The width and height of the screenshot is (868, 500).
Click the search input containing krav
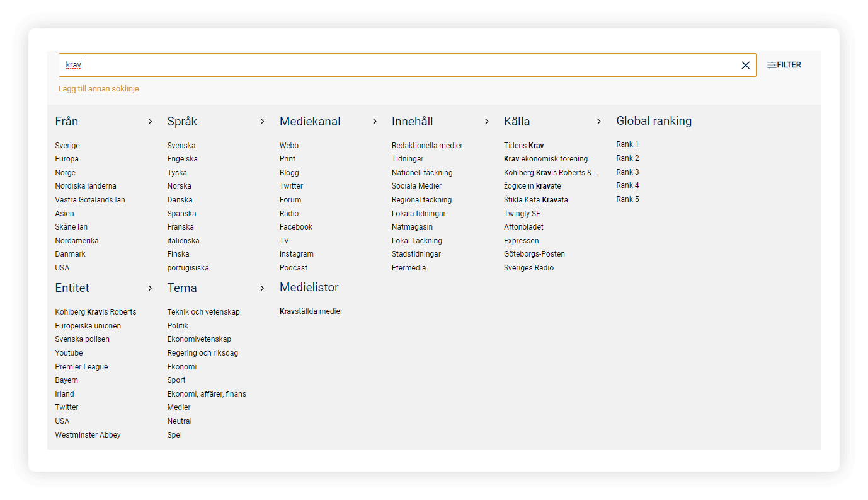[407, 65]
